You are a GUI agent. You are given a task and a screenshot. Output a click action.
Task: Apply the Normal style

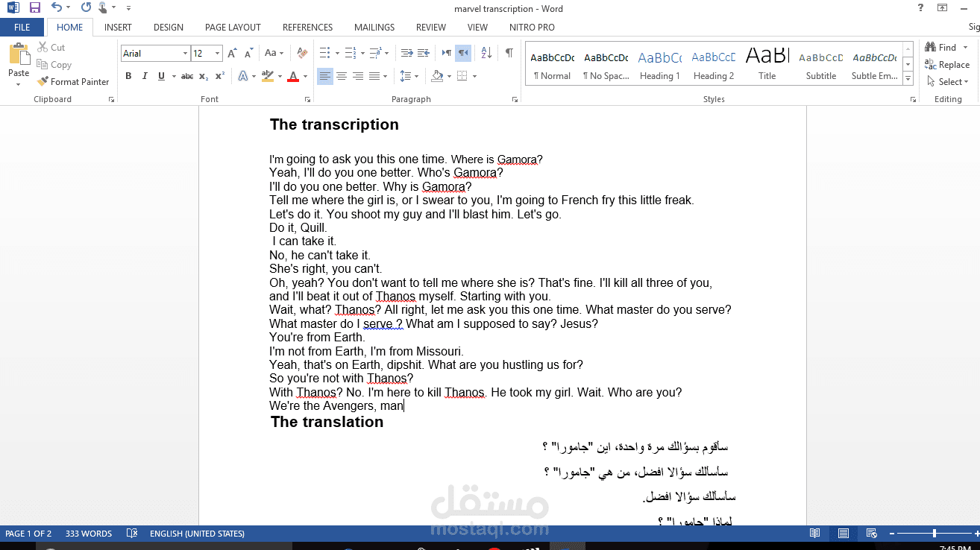click(553, 64)
